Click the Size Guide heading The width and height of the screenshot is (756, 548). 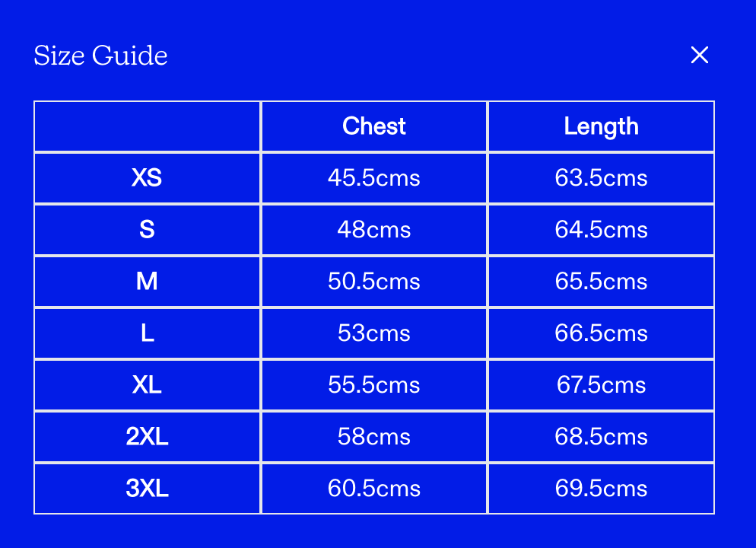[100, 56]
